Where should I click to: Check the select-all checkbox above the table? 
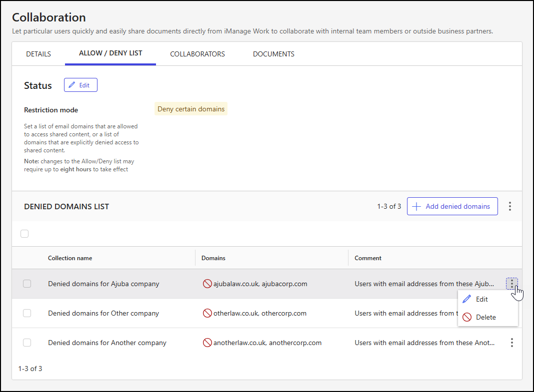click(x=24, y=233)
